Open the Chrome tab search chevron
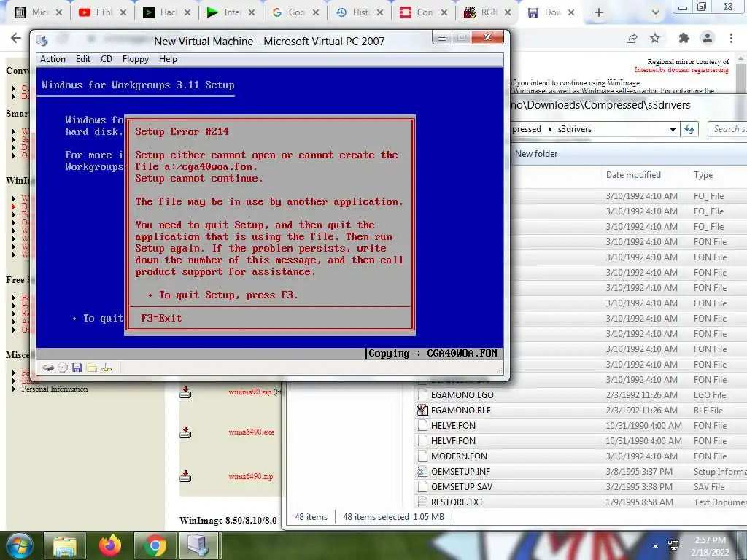This screenshot has width=747, height=560. coord(656,13)
